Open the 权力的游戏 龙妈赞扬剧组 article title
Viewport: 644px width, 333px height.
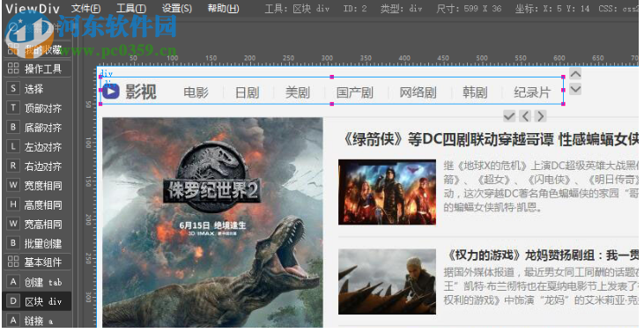[542, 255]
